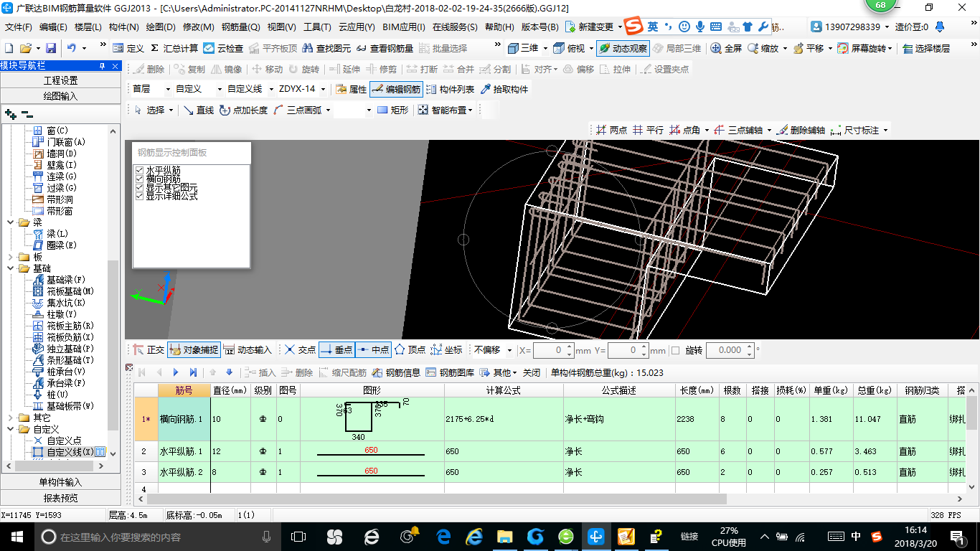Click the 两点 two-point axis tool
The height and width of the screenshot is (551, 980).
pos(611,130)
